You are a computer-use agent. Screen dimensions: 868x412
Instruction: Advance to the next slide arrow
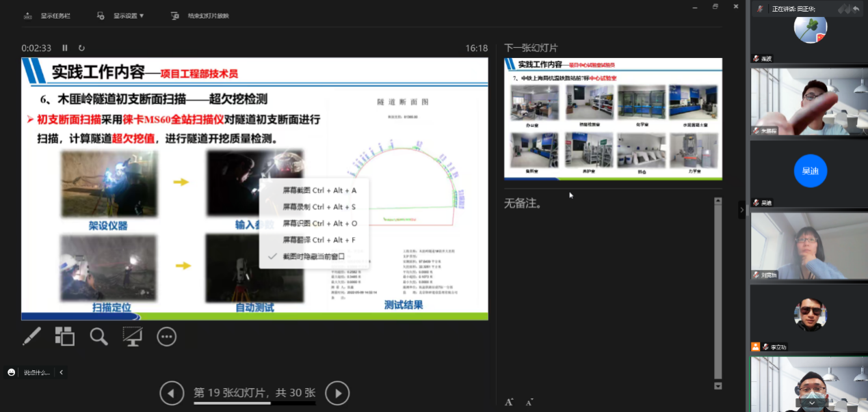point(337,393)
